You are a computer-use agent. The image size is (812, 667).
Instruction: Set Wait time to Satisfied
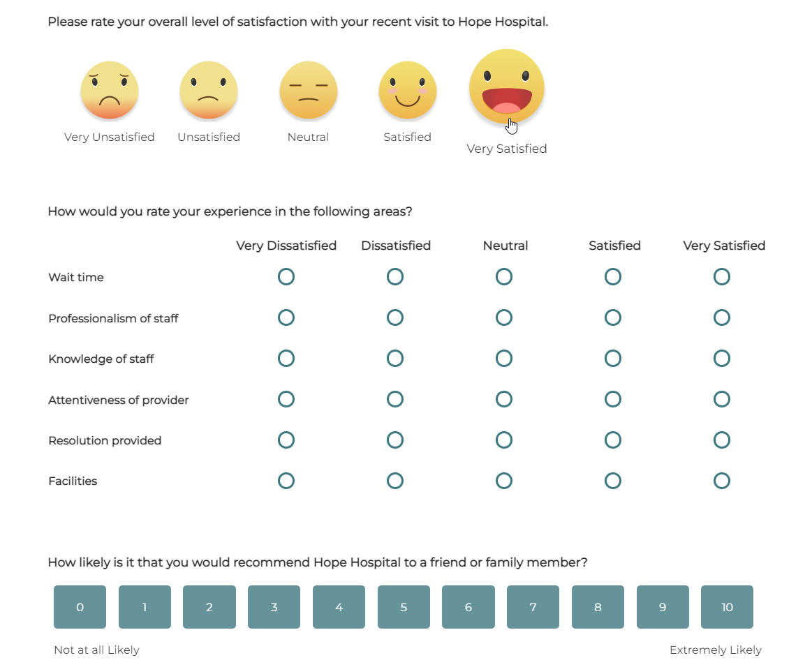tap(613, 277)
